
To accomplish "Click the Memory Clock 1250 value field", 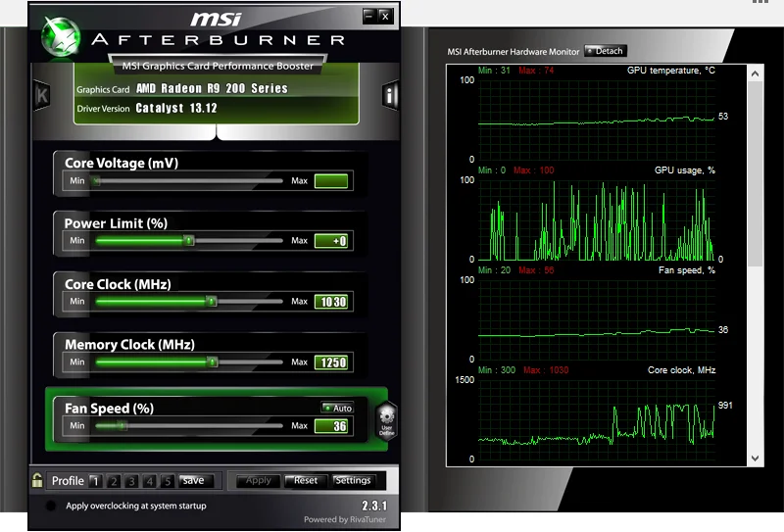I will point(331,362).
